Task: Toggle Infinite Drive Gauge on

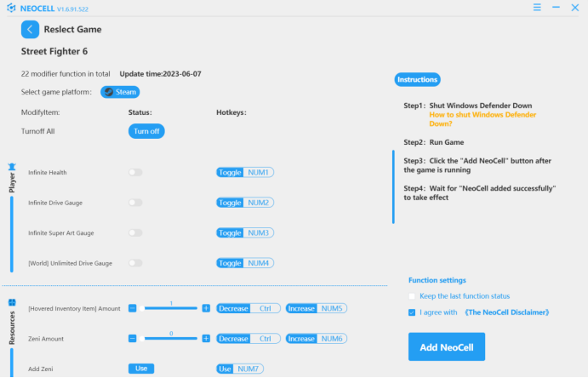Action: coord(135,203)
